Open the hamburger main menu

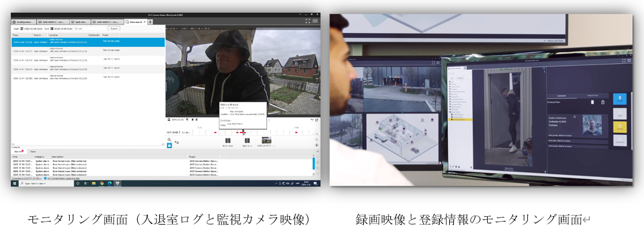(x=315, y=20)
